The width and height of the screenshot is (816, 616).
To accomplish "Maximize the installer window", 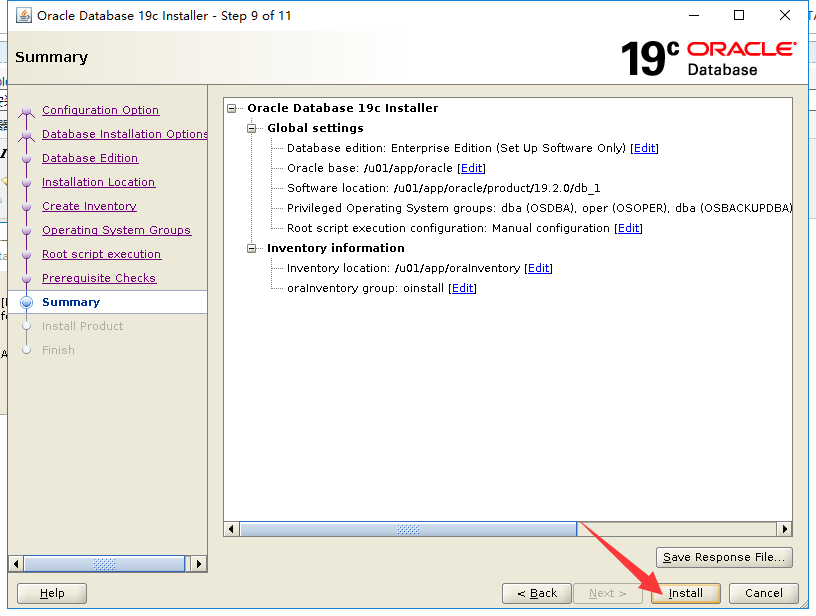I will tap(739, 15).
